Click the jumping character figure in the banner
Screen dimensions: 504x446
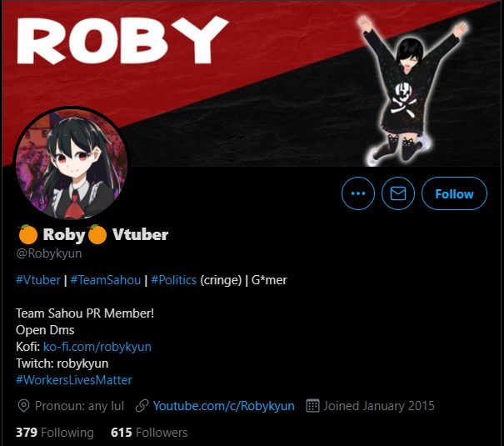(x=412, y=91)
